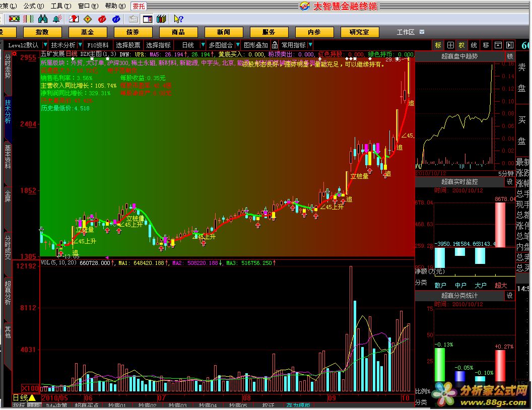
Task: Click the 基金 yellow button
Action: (x=88, y=32)
